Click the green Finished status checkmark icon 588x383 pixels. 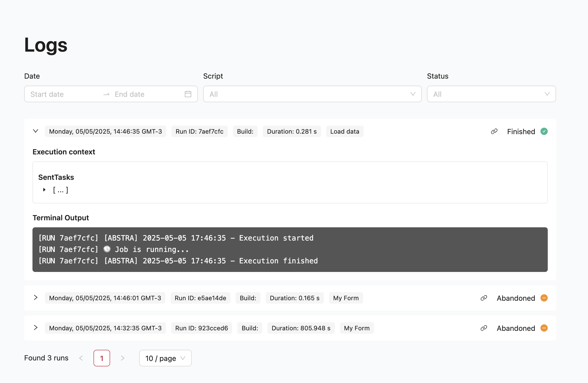point(544,132)
